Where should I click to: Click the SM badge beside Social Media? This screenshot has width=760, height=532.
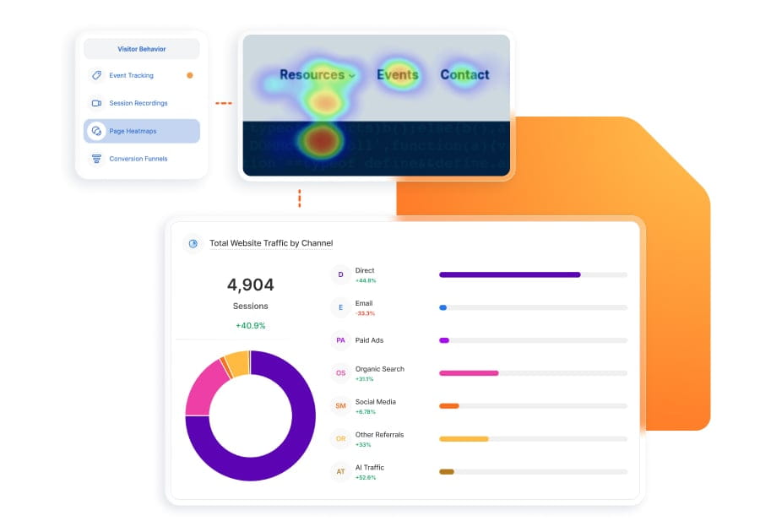click(340, 405)
